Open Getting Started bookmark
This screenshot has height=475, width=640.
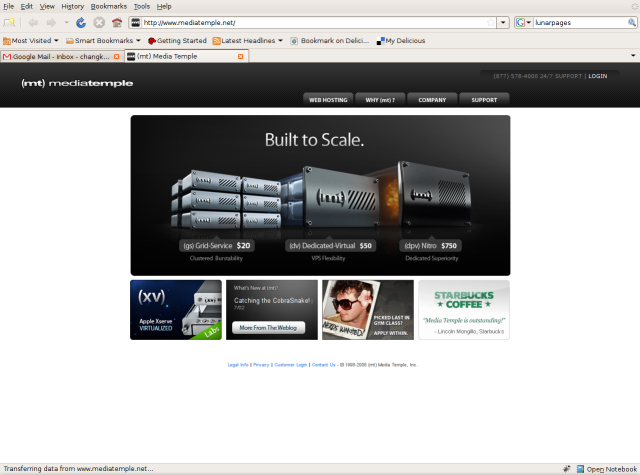tap(177, 40)
